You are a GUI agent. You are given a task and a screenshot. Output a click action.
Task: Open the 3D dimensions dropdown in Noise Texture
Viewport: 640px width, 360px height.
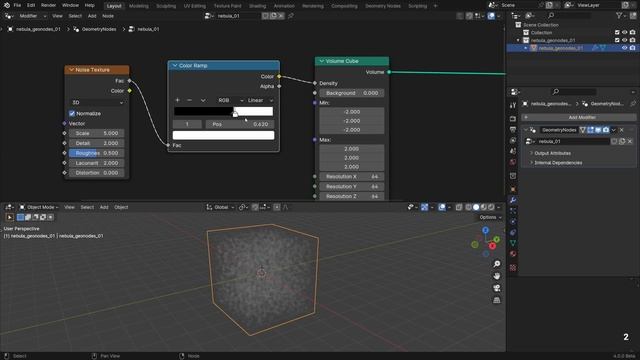(97, 102)
